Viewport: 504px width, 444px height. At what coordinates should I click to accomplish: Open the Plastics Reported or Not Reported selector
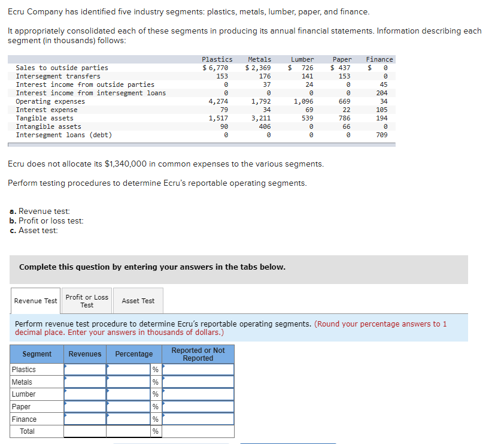198,369
